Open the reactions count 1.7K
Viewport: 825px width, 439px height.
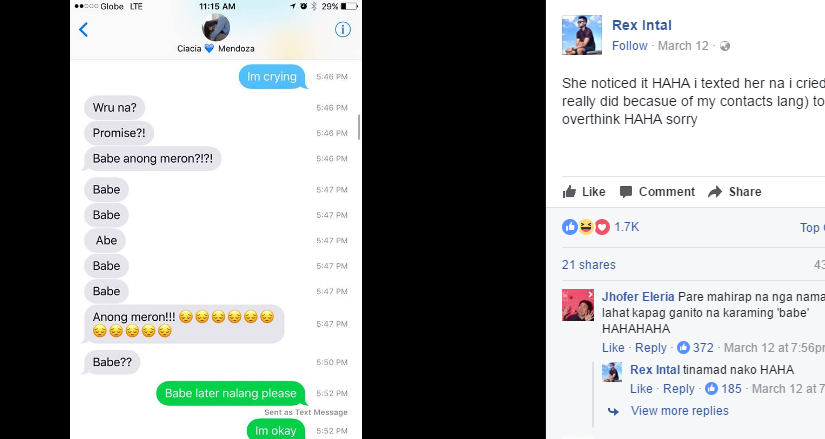(626, 227)
